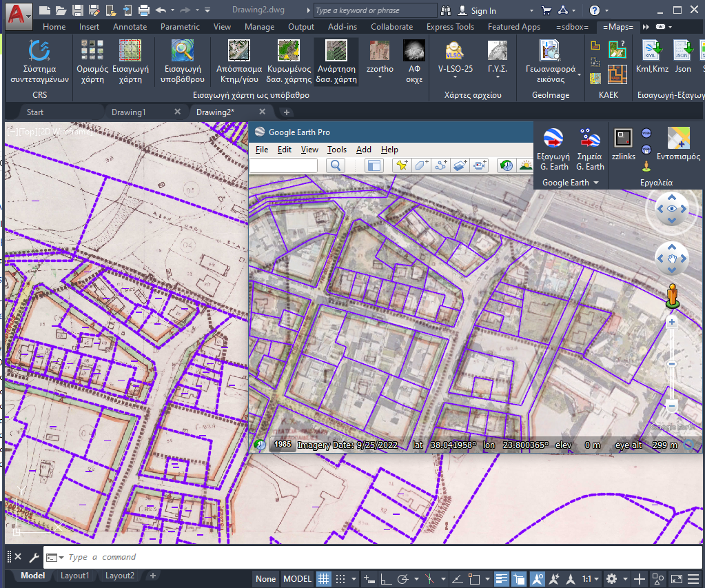
Task: Click the Kml,Kmz import icon
Action: [653, 50]
